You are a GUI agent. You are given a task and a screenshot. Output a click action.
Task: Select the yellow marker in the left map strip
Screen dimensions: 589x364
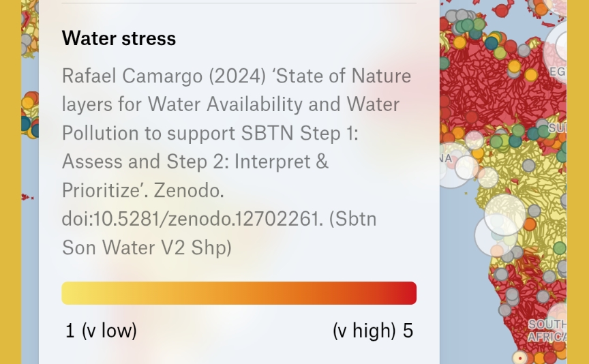28,104
